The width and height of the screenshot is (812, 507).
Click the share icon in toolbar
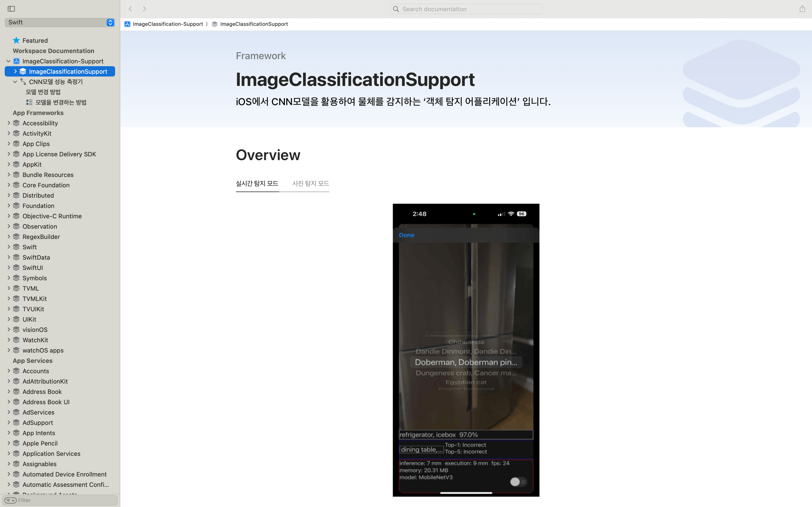pos(802,9)
